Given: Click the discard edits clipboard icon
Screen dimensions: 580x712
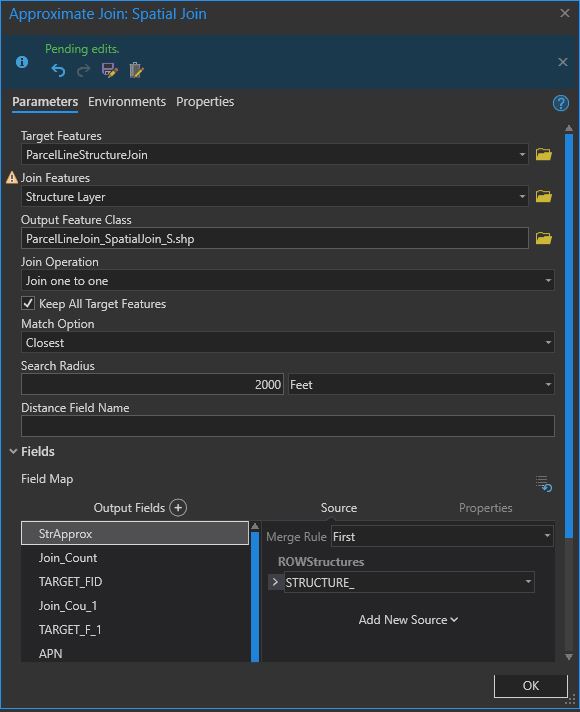Looking at the screenshot, I should pos(136,70).
